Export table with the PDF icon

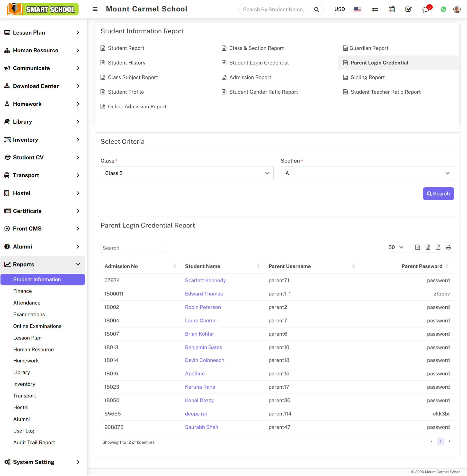tap(438, 247)
